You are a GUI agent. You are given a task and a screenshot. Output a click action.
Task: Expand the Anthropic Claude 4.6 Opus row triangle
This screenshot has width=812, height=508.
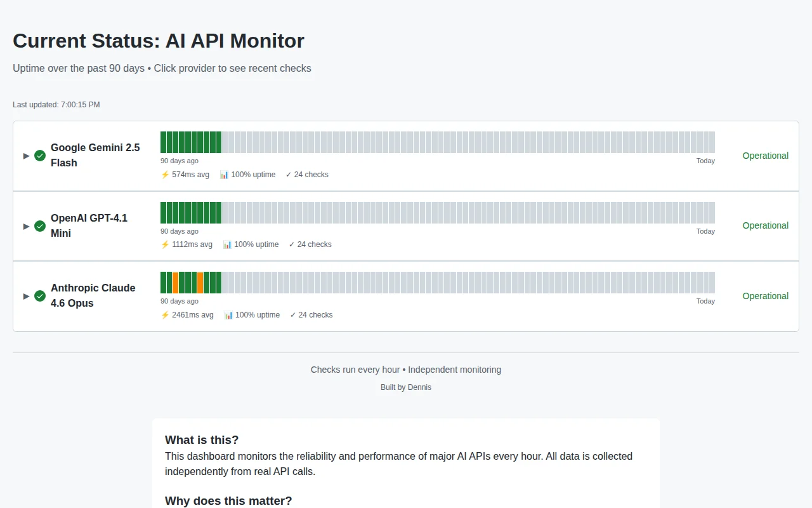click(27, 296)
